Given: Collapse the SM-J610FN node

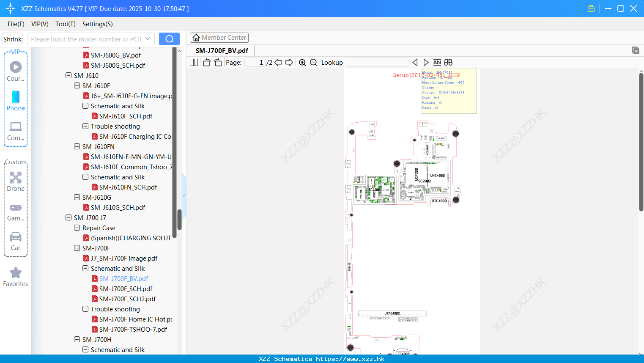Looking at the screenshot, I should pyautogui.click(x=77, y=146).
